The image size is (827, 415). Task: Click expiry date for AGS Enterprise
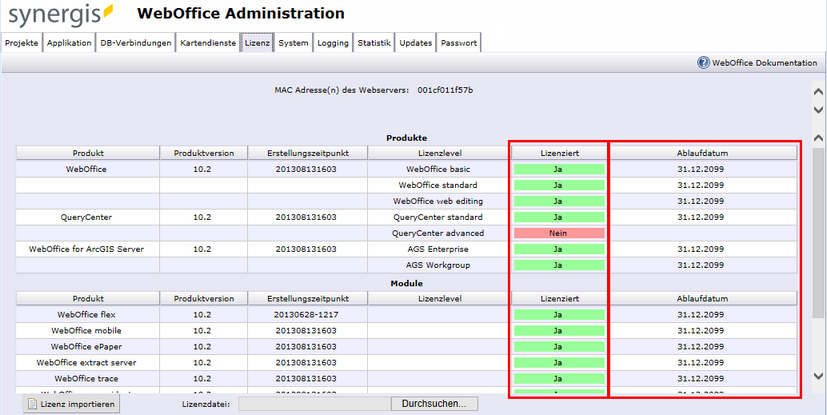700,249
